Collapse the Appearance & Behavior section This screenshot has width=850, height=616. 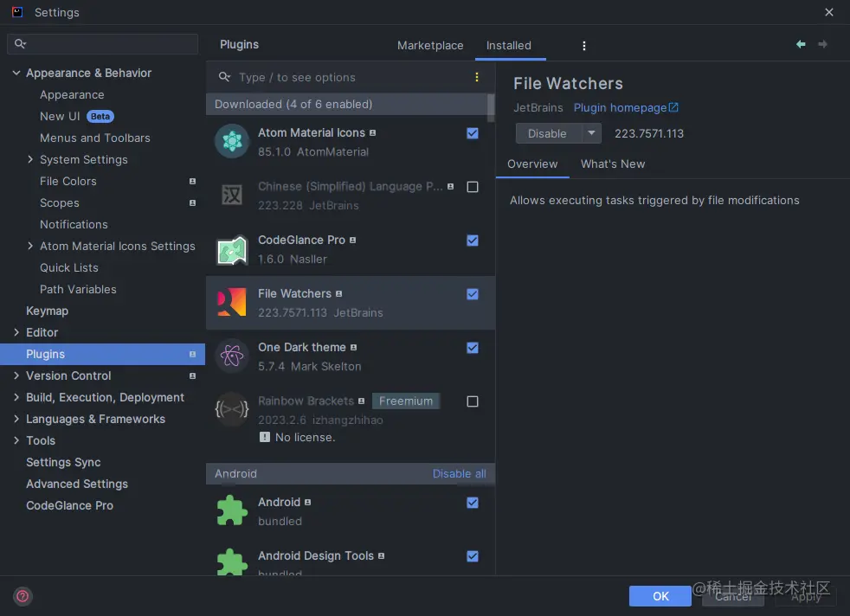(x=16, y=73)
